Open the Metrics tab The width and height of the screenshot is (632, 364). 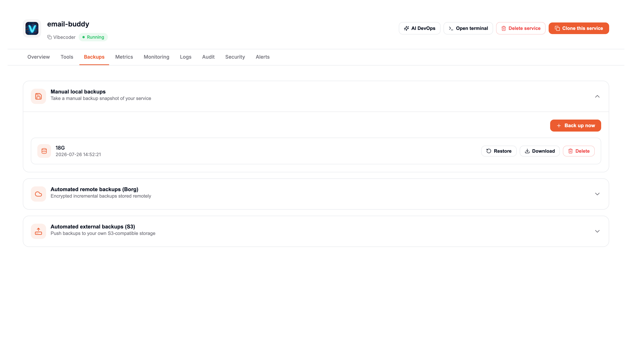124,57
